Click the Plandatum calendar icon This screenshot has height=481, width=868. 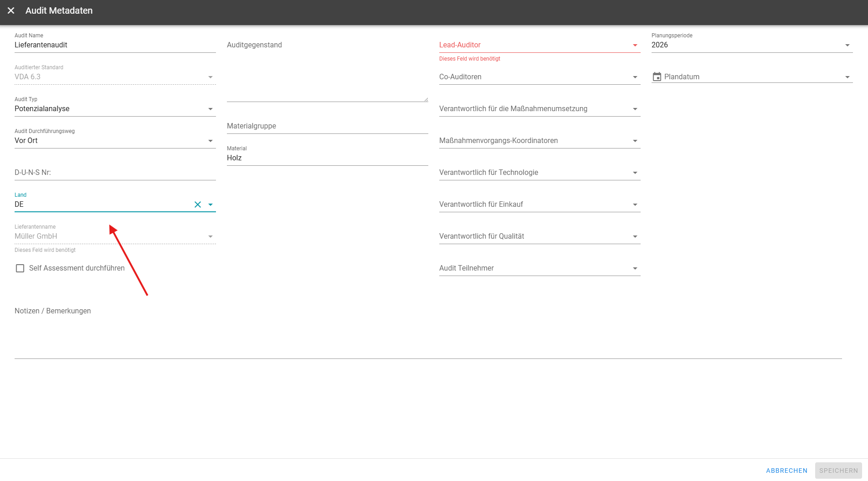657,77
